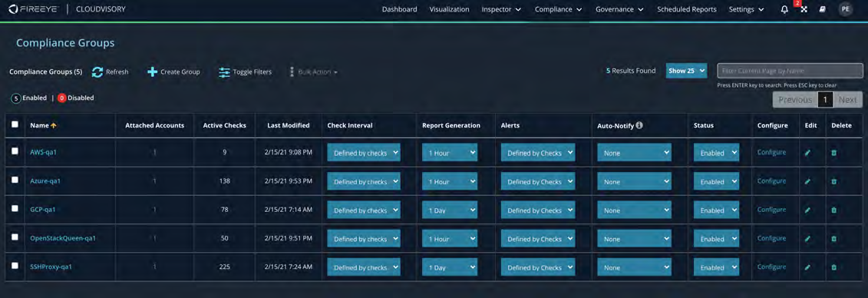Open GCP-qa1 Alerts dropdown
This screenshot has width=868, height=298.
point(537,210)
